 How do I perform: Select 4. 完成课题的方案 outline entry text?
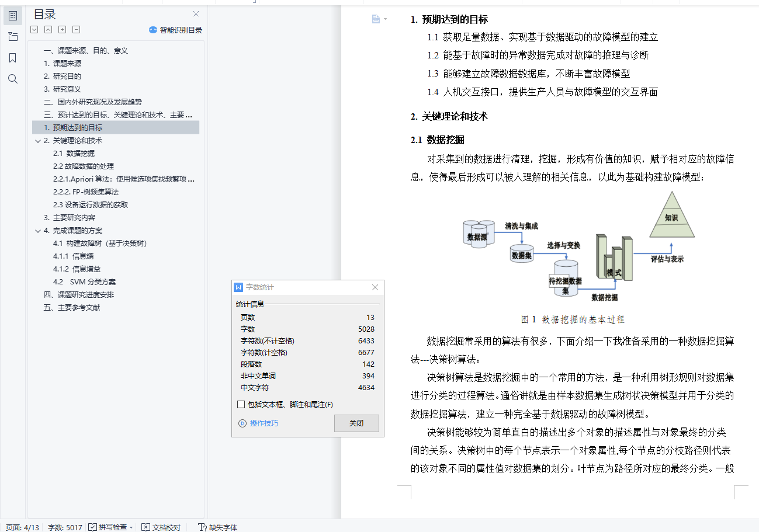[x=73, y=231]
